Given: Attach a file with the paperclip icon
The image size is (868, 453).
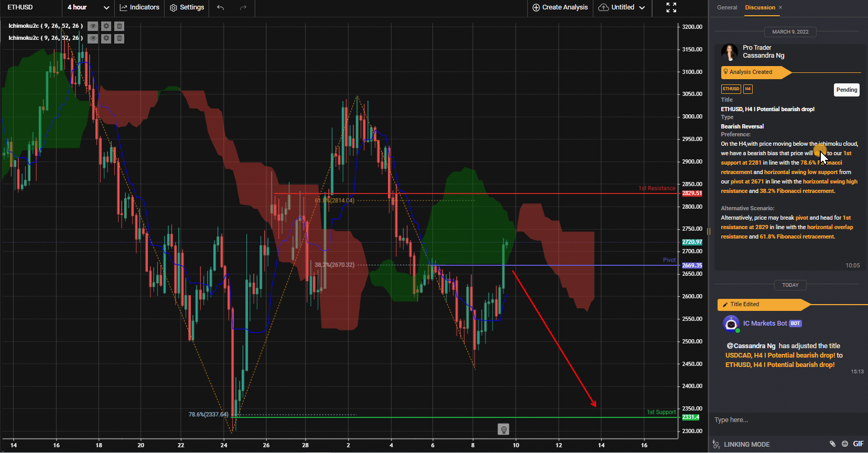Looking at the screenshot, I should coord(832,444).
